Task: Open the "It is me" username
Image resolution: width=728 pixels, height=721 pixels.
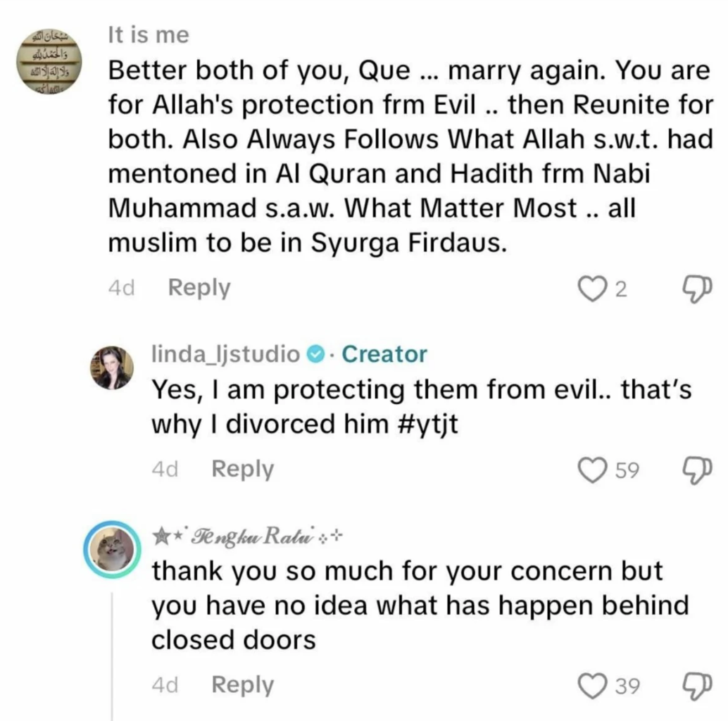Action: point(149,35)
